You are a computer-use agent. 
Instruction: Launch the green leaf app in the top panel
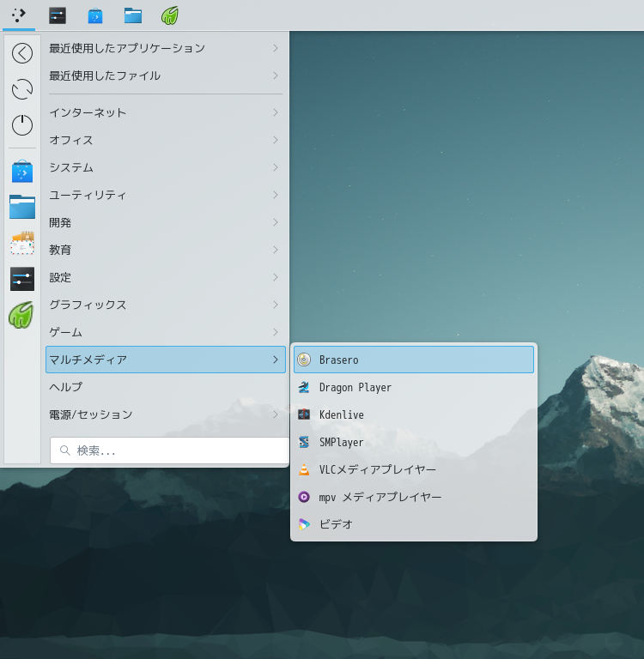coord(170,15)
